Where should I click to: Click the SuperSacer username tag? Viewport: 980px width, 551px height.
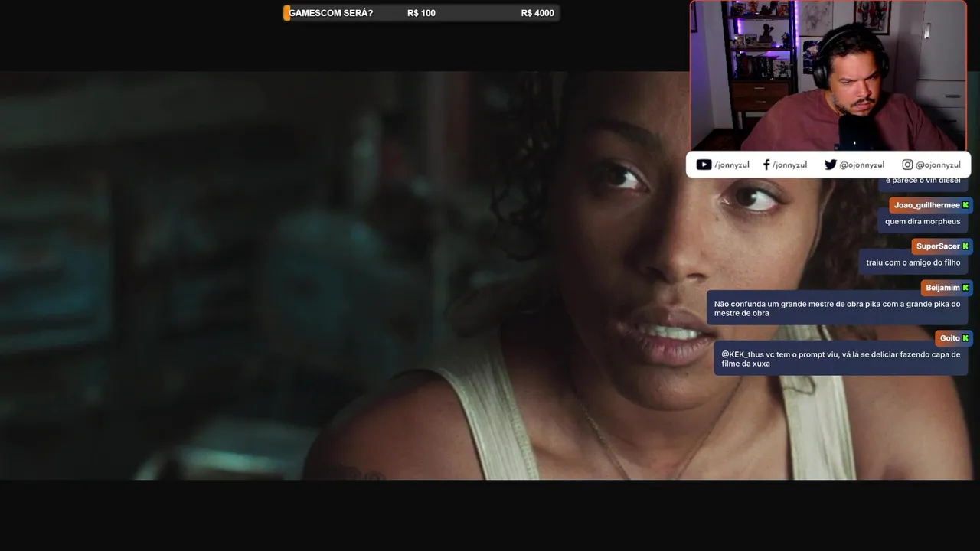pyautogui.click(x=942, y=246)
